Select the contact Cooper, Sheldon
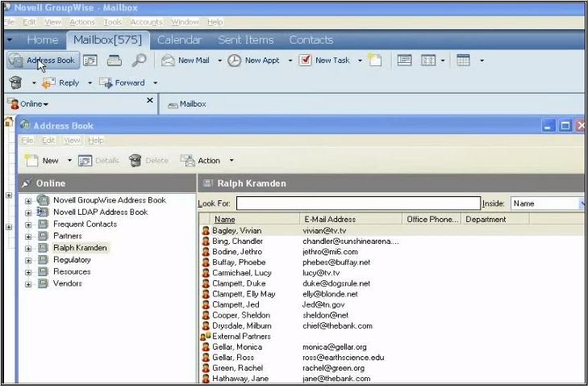This screenshot has height=386, width=588. 241,315
